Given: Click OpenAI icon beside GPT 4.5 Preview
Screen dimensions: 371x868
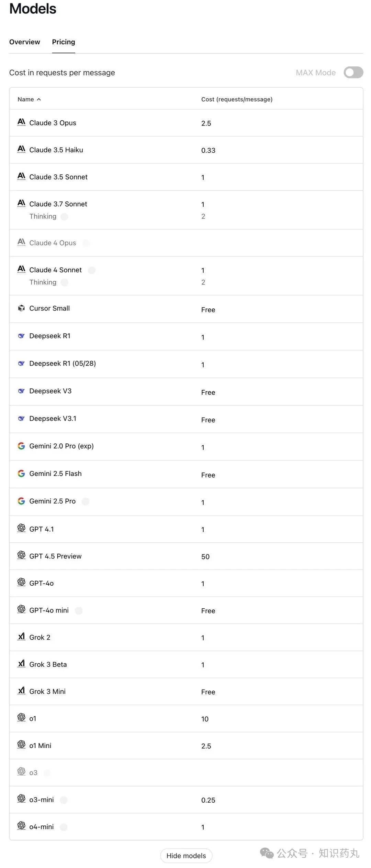Looking at the screenshot, I should [21, 555].
